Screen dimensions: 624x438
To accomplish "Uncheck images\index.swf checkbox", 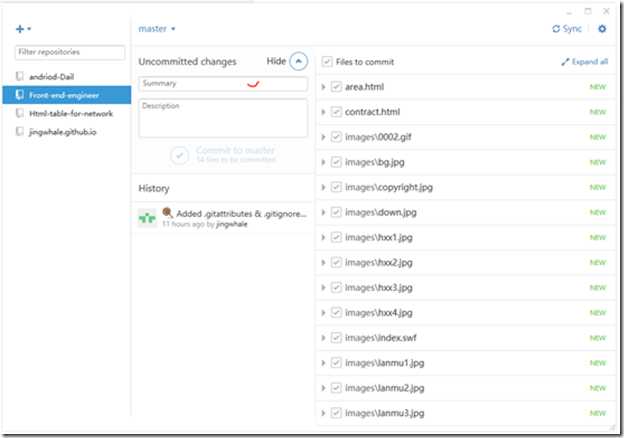I will pyautogui.click(x=336, y=337).
